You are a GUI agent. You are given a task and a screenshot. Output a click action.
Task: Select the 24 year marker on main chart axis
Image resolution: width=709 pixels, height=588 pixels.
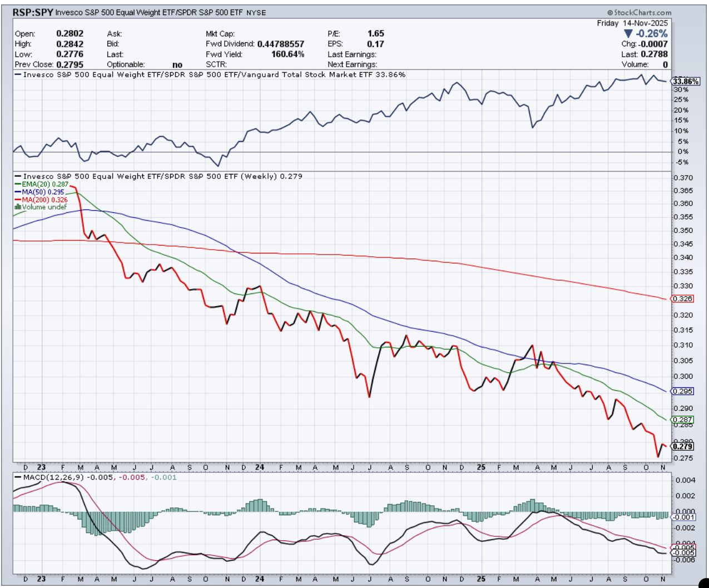pyautogui.click(x=260, y=467)
